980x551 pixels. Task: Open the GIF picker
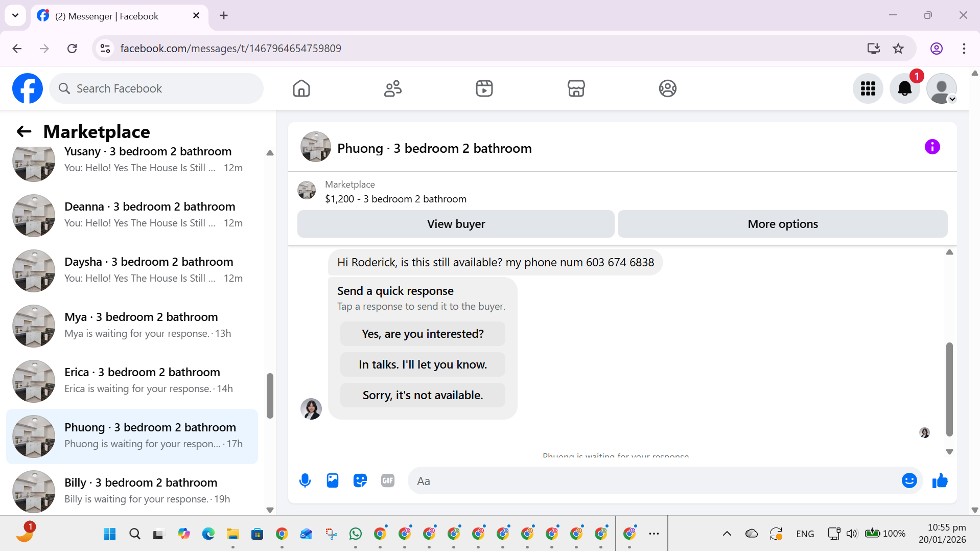point(388,480)
